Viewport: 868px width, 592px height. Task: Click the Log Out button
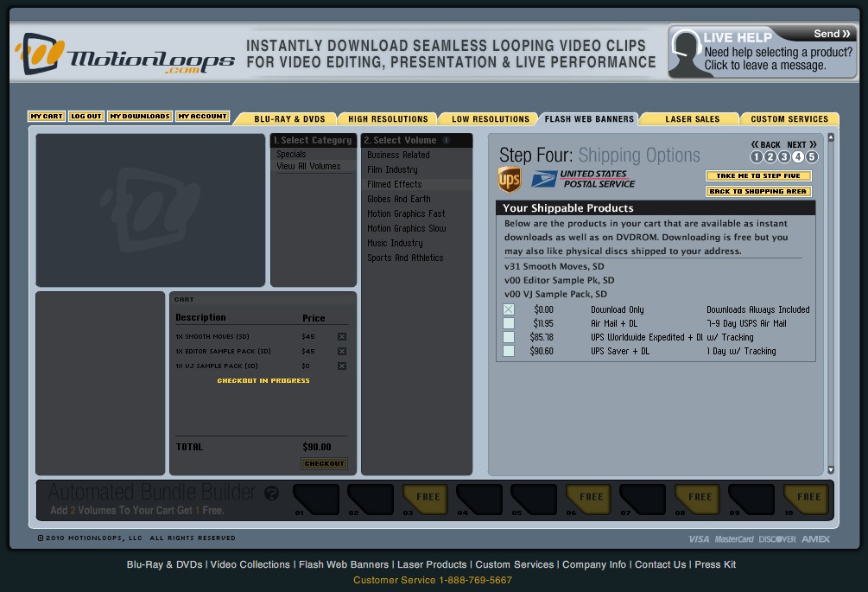tap(86, 117)
